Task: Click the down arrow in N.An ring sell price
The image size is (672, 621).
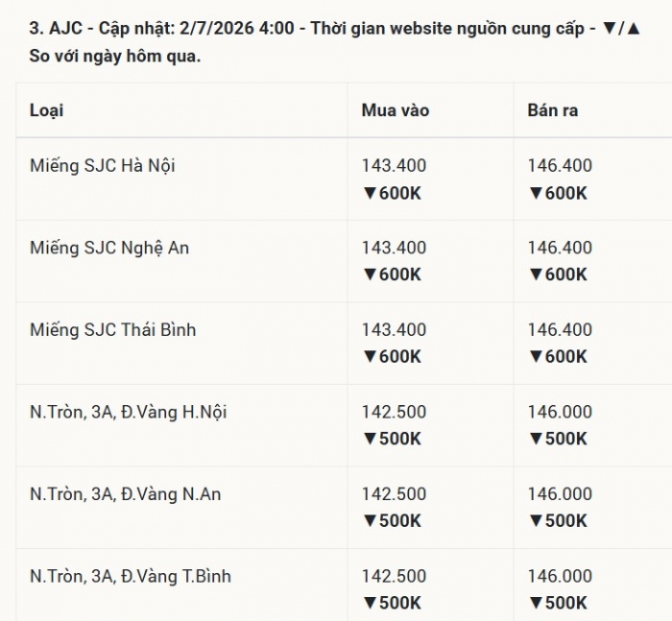Action: point(536,521)
